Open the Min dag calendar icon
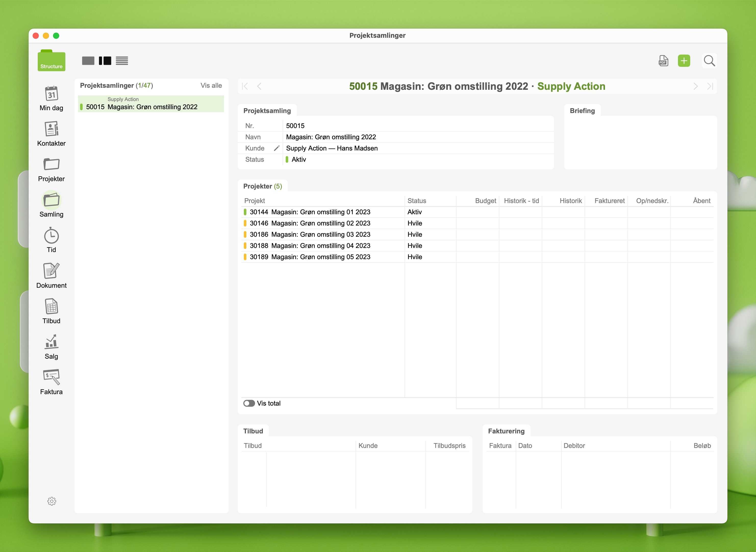The height and width of the screenshot is (552, 756). 52,94
